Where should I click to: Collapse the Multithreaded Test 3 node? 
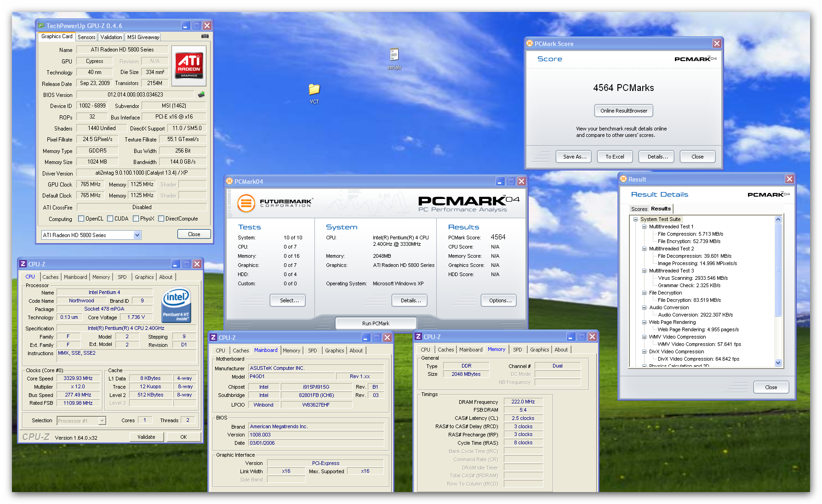click(645, 271)
